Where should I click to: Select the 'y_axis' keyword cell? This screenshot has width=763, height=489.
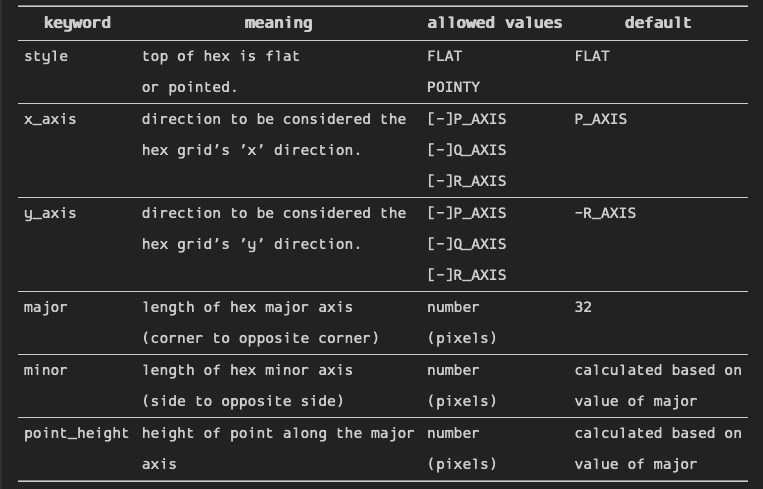click(50, 214)
